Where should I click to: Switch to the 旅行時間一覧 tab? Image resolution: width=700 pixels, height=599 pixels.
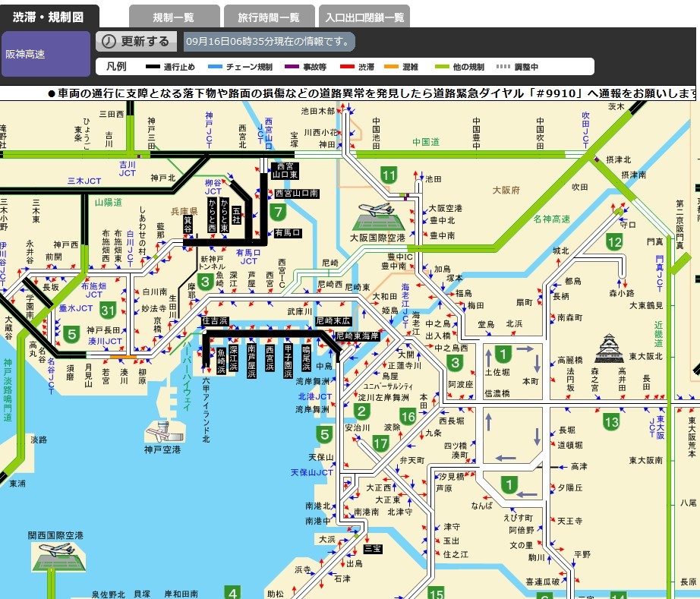(269, 17)
